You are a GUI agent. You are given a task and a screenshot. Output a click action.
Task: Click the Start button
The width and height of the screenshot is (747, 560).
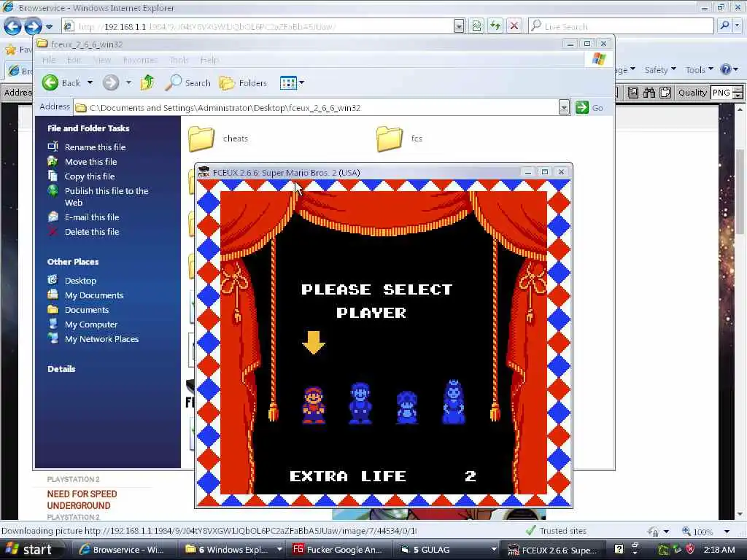31,550
